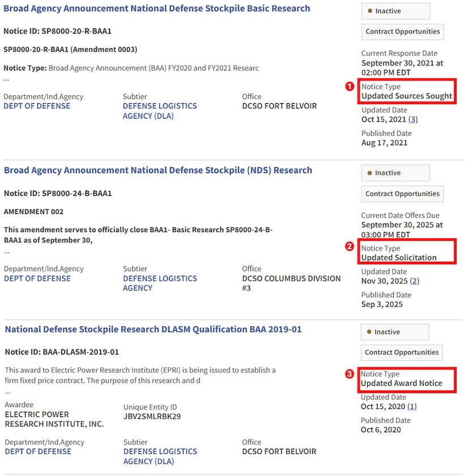
Task: Open version history (1) beside Oct 15, 2020
Action: tap(412, 407)
